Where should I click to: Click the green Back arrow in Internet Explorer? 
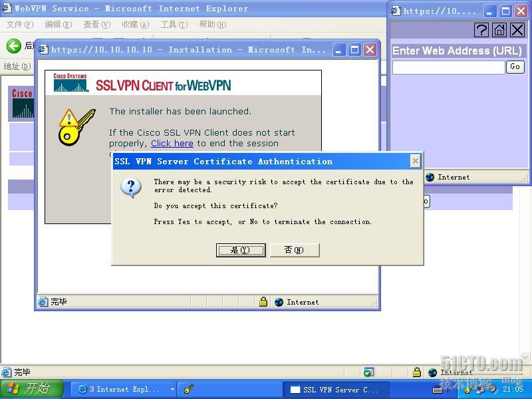[14, 46]
